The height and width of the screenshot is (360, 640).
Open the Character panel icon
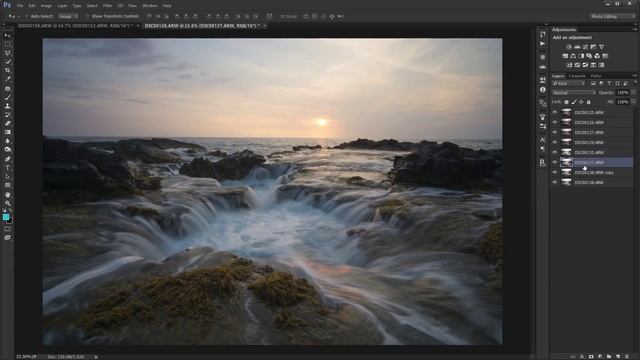(x=542, y=140)
